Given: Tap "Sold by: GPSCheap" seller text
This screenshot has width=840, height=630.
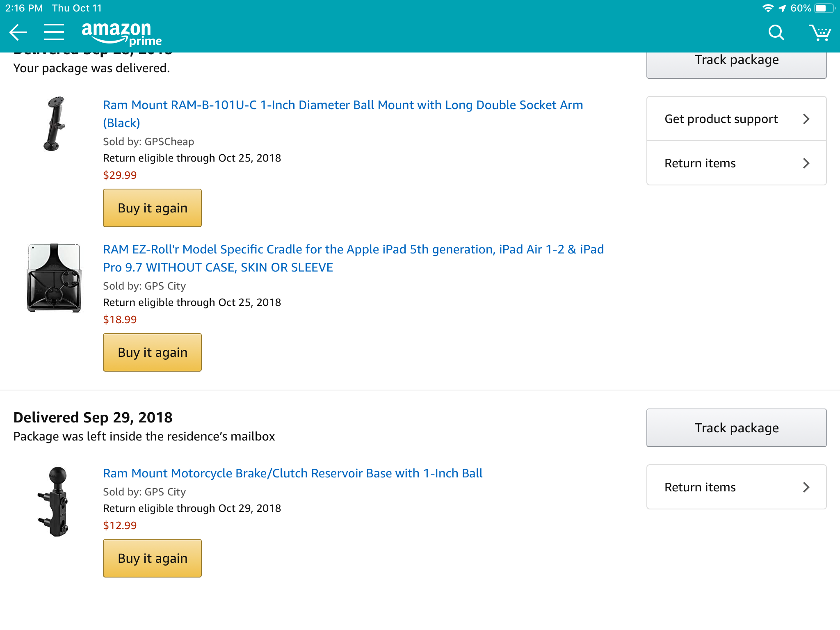Looking at the screenshot, I should [x=148, y=142].
